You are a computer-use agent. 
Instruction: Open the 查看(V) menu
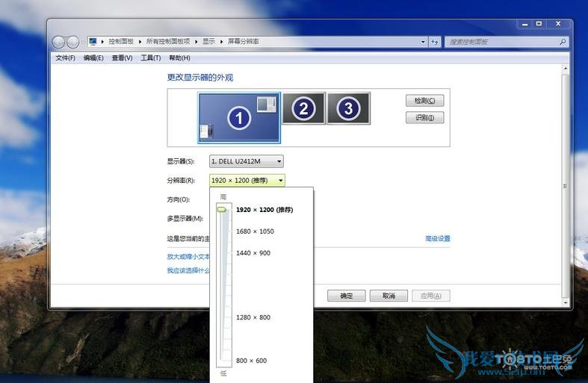pyautogui.click(x=122, y=58)
